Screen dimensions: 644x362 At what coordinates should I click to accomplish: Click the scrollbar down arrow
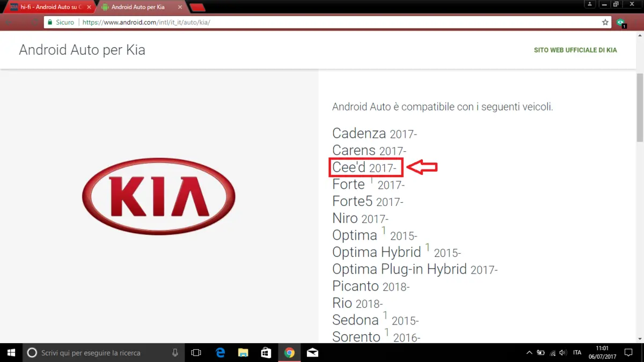(x=639, y=339)
